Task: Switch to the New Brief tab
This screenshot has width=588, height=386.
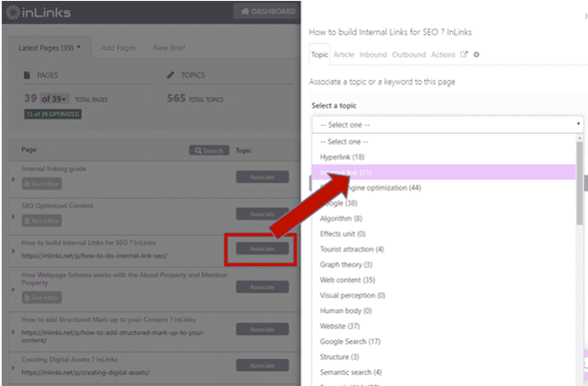Action: pos(169,48)
